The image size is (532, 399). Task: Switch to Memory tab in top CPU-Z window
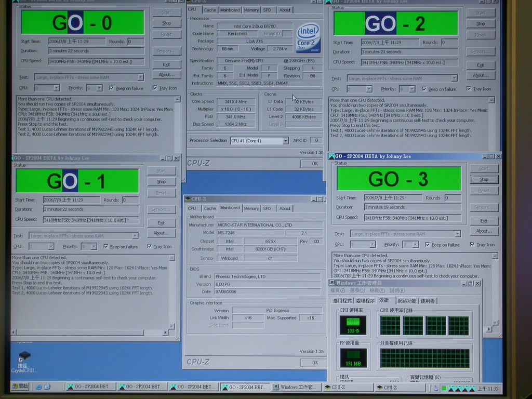[251, 10]
